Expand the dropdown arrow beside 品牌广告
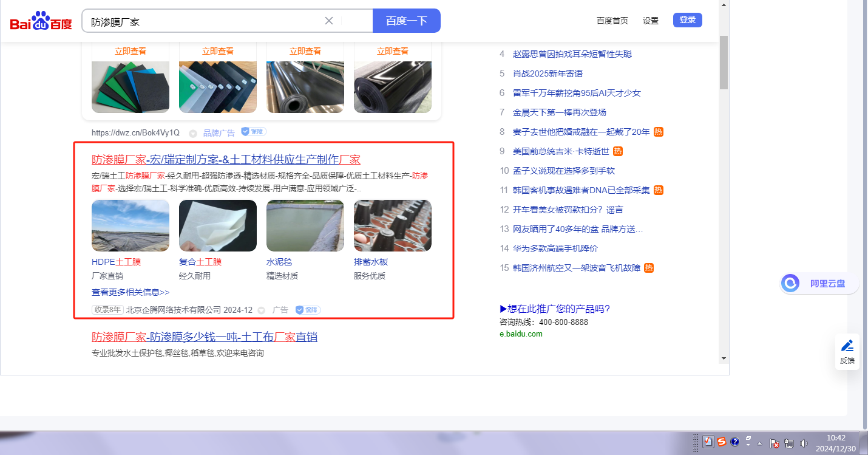 [192, 133]
